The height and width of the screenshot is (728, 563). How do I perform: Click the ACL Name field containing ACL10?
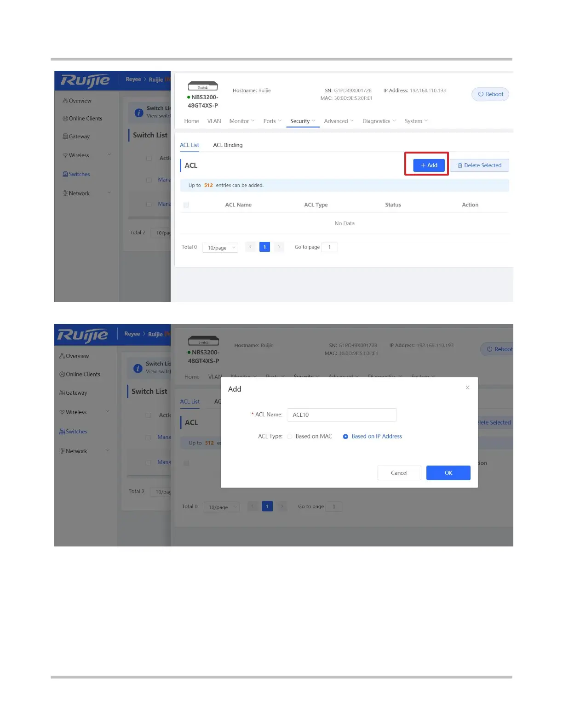click(x=342, y=415)
